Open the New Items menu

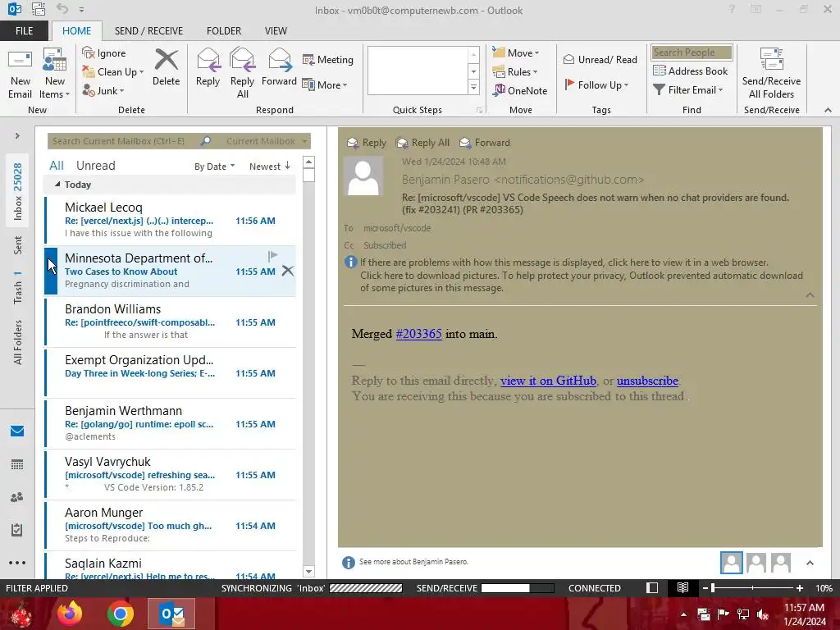click(55, 74)
